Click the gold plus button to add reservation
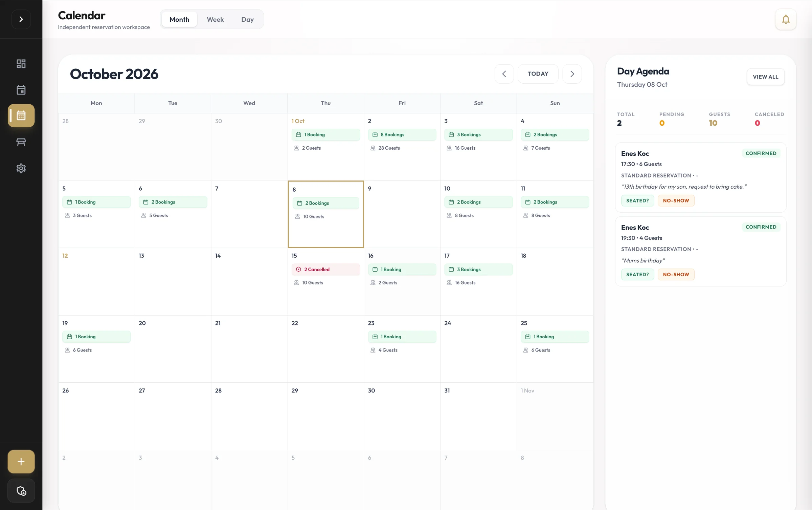This screenshot has height=510, width=812. tap(21, 461)
